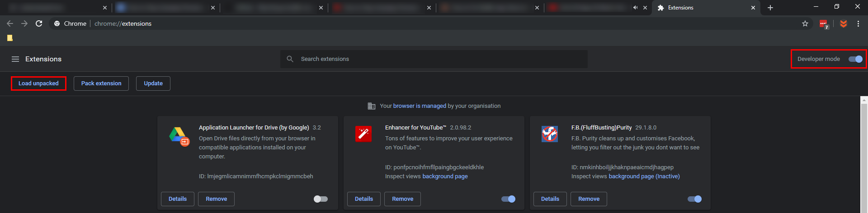Image resolution: width=868 pixels, height=213 pixels.
Task: Remove Application Launcher for Drive extension
Action: tap(217, 199)
